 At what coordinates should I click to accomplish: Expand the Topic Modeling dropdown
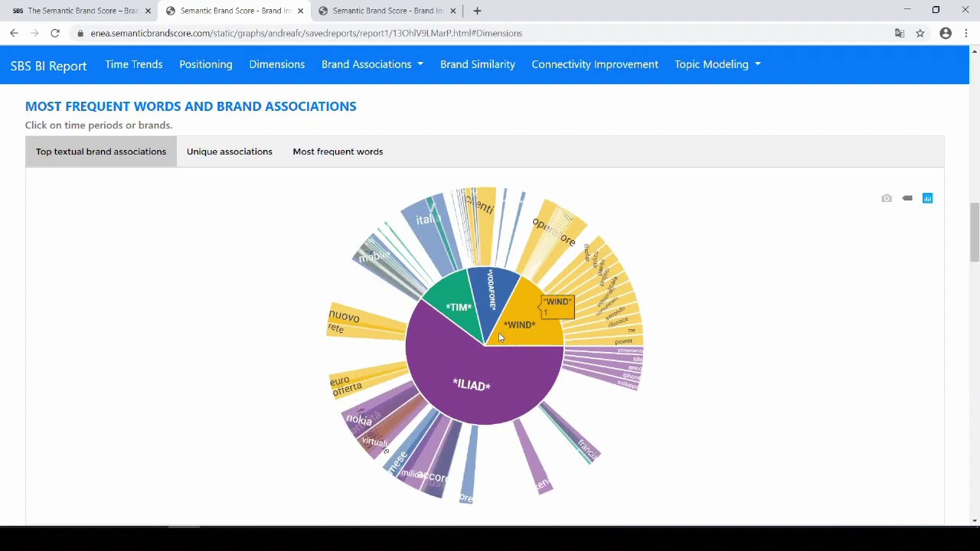coord(717,64)
